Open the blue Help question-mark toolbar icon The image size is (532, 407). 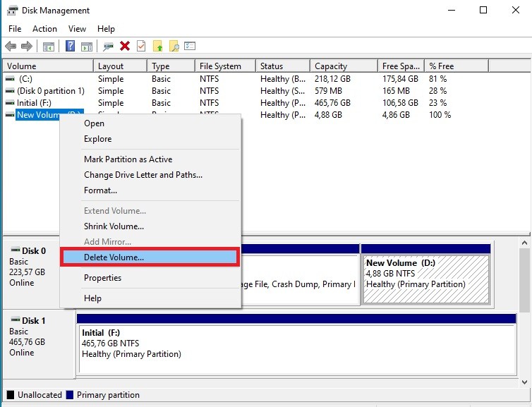pos(70,46)
